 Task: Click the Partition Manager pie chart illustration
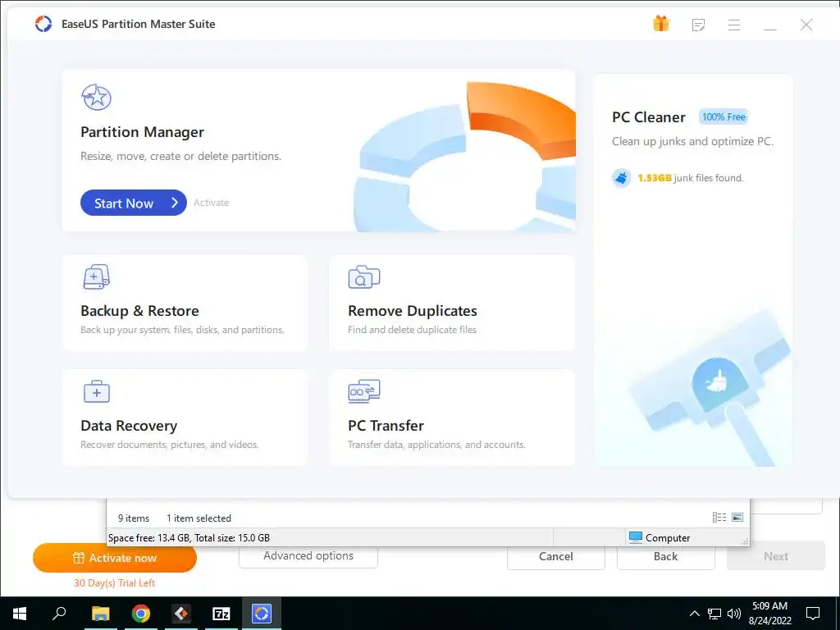[x=465, y=157]
